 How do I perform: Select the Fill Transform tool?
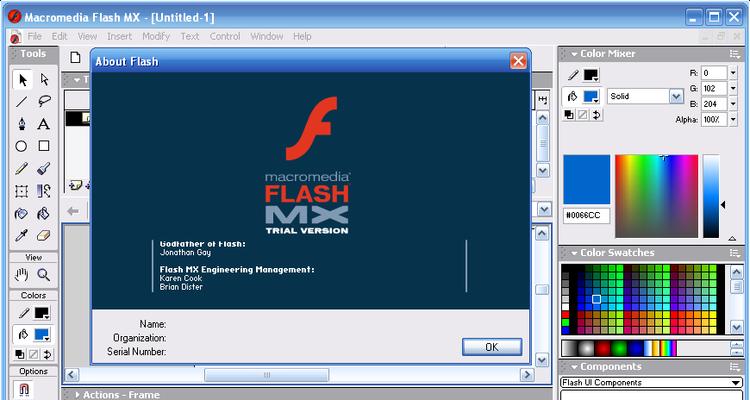pos(44,191)
